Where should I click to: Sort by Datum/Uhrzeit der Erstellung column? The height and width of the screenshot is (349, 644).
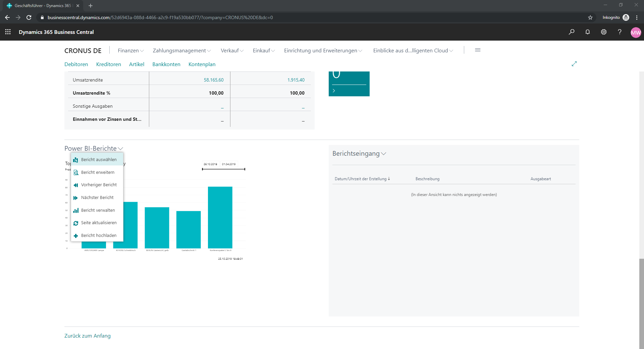pos(362,179)
